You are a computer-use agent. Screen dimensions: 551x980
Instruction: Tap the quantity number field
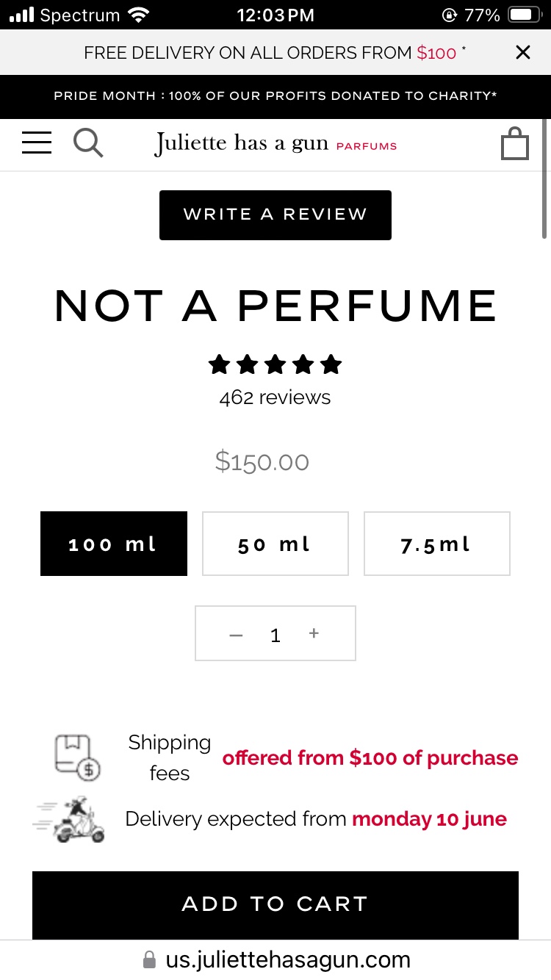(275, 635)
